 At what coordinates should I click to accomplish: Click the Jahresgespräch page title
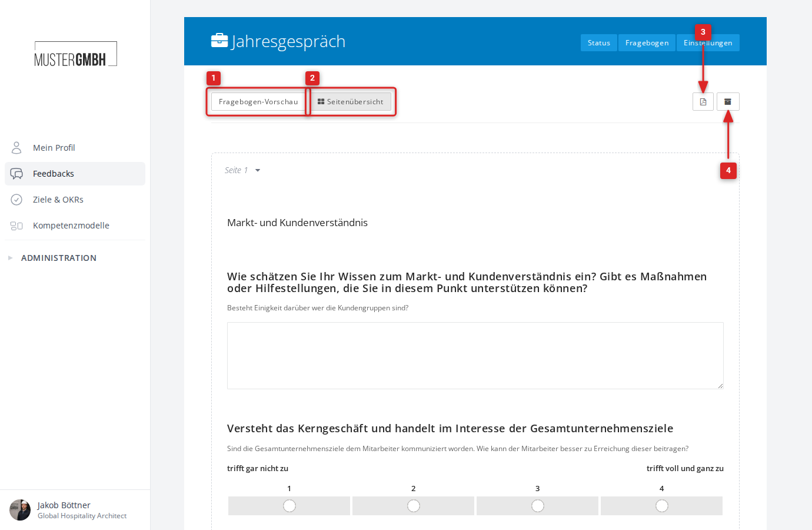288,41
